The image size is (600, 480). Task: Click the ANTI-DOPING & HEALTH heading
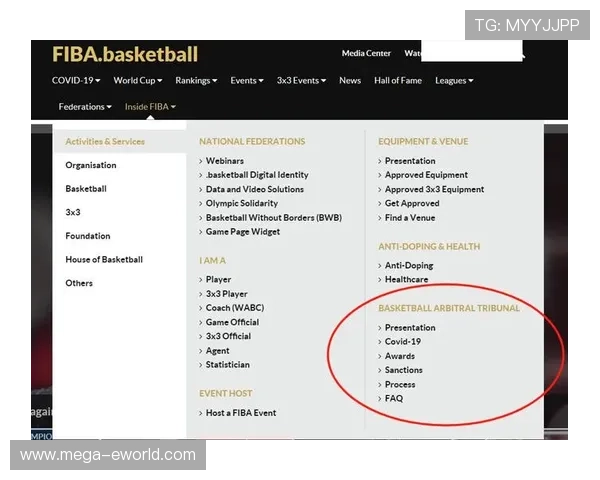(429, 247)
